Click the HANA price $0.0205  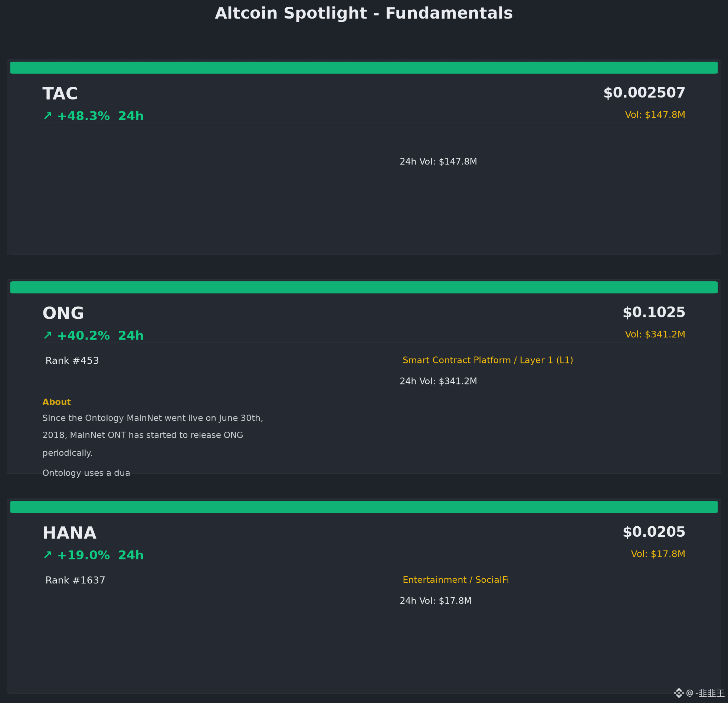pos(654,532)
